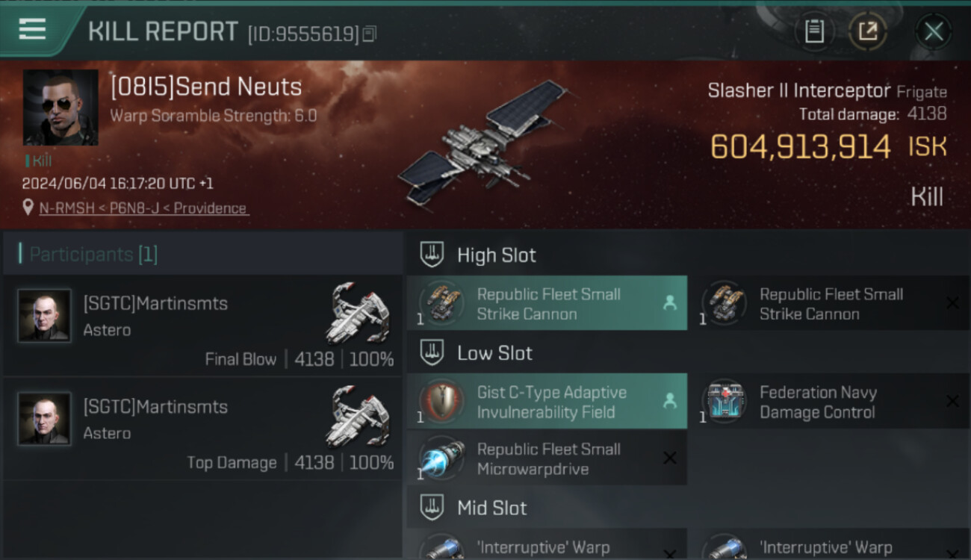This screenshot has width=971, height=560.
Task: Select the first Republic Fleet Small Strike Cannon
Action: click(x=547, y=303)
